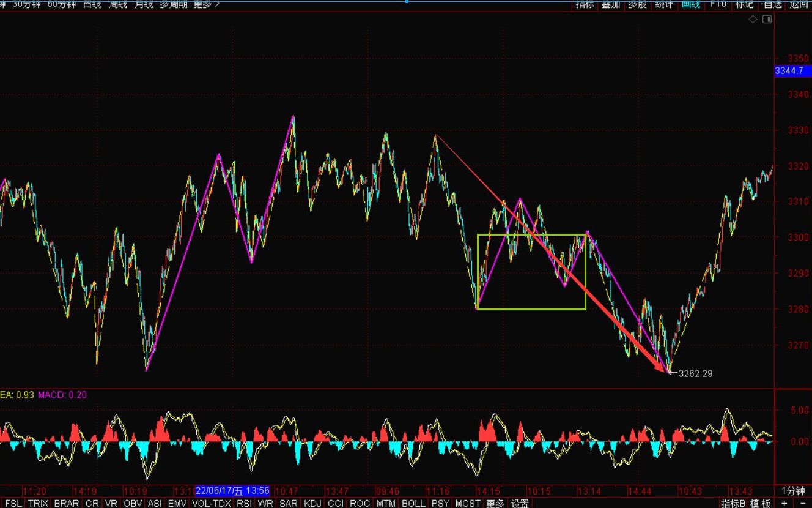Select the TRIX indicator tab
The image size is (812, 508).
38,503
